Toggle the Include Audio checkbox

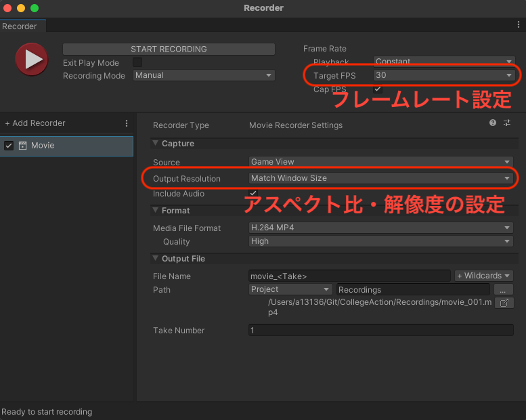pos(253,193)
